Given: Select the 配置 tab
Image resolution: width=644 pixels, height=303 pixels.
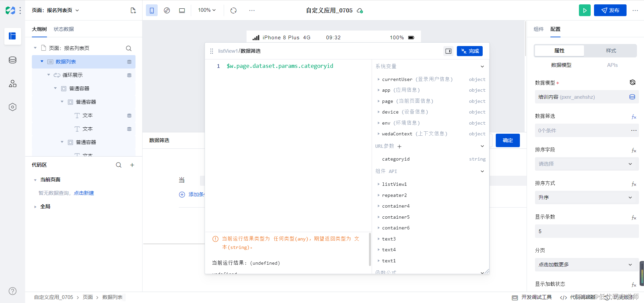Looking at the screenshot, I should (555, 29).
